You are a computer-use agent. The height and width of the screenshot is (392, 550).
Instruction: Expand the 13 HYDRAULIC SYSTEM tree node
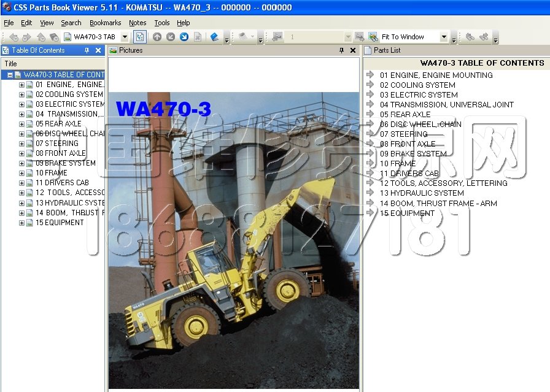coord(21,203)
